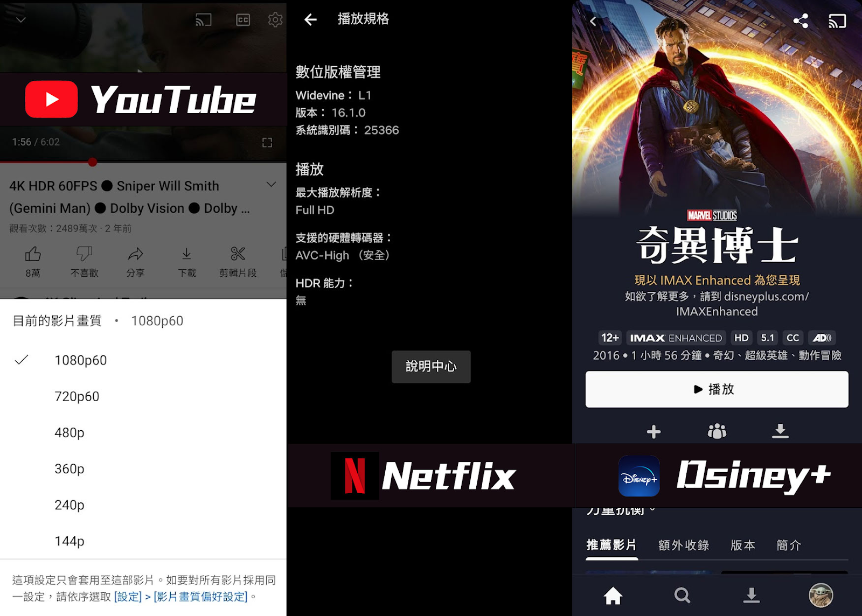Switch to the 版本 tab
This screenshot has width=862, height=616.
(x=742, y=545)
